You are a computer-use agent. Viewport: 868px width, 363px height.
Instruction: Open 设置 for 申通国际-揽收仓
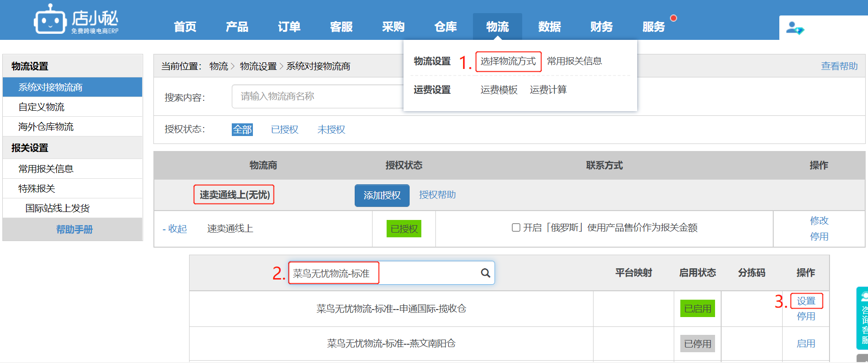point(806,301)
